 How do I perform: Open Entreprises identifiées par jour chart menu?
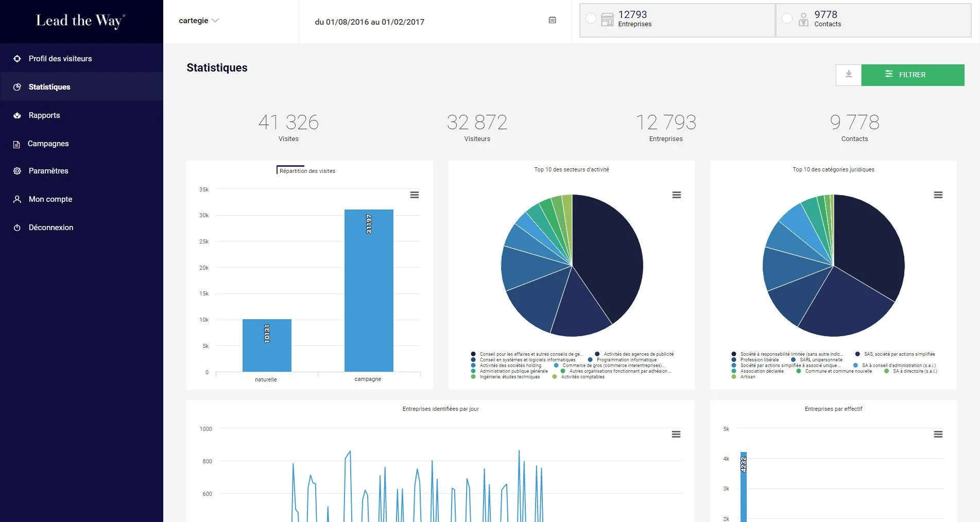[676, 434]
